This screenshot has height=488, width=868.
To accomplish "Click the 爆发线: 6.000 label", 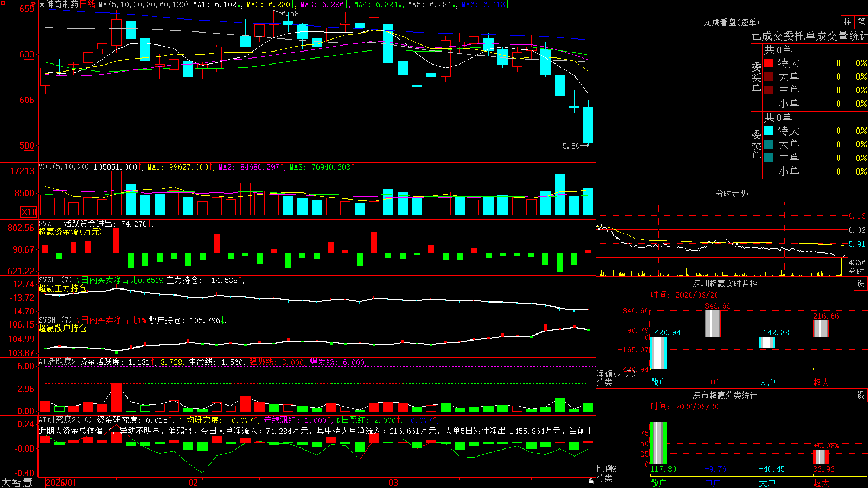I will coord(338,362).
